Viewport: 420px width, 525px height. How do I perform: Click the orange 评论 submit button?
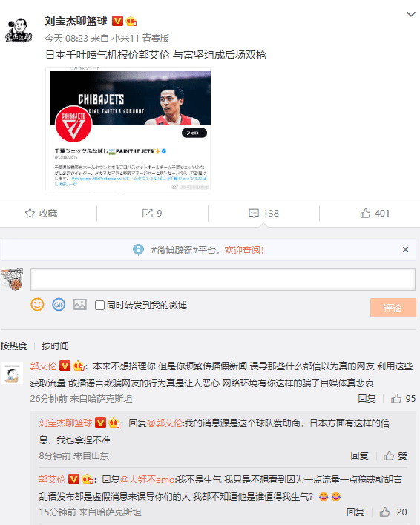393,308
